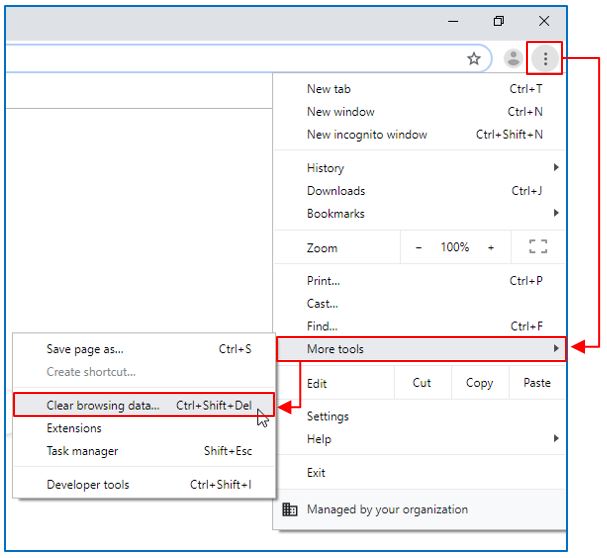Decrease zoom with minus button
607x558 pixels.
tap(419, 247)
